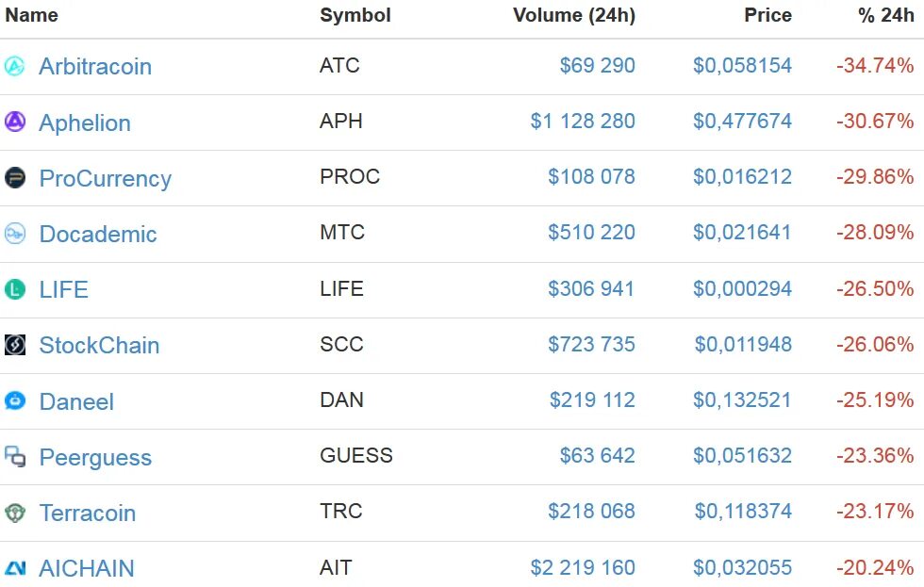924x587 pixels.
Task: Click the Terracoin logo icon
Action: tap(15, 513)
